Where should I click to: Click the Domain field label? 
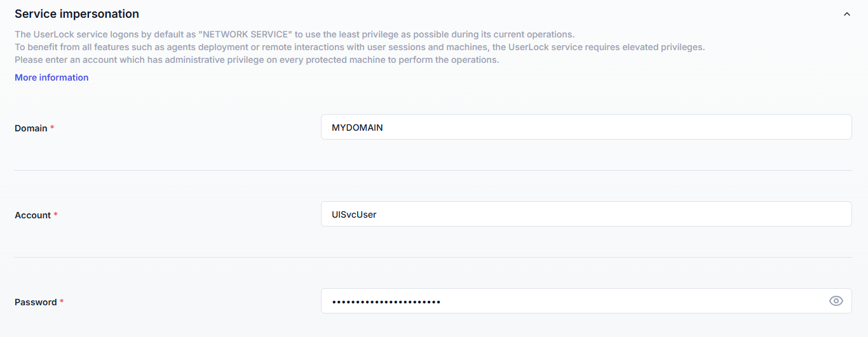tap(31, 128)
